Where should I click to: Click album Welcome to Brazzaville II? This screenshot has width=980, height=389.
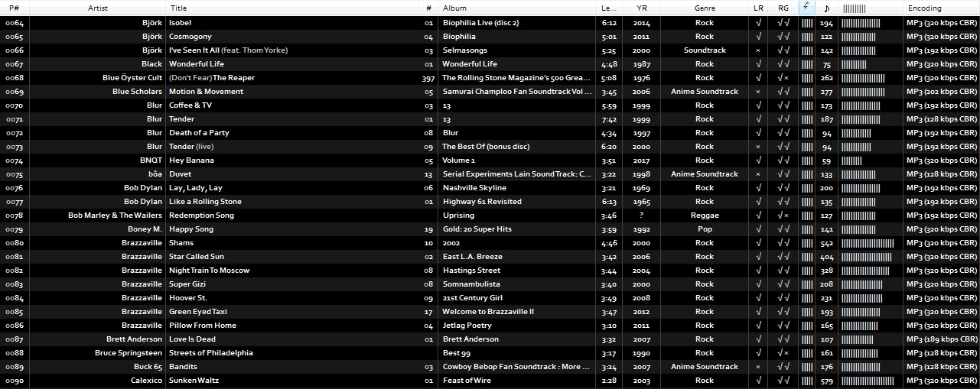click(488, 312)
